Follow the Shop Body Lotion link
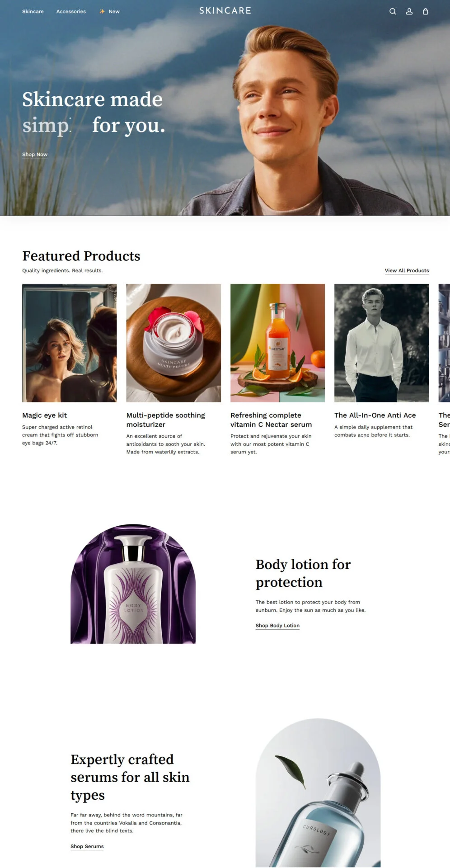 (x=277, y=625)
